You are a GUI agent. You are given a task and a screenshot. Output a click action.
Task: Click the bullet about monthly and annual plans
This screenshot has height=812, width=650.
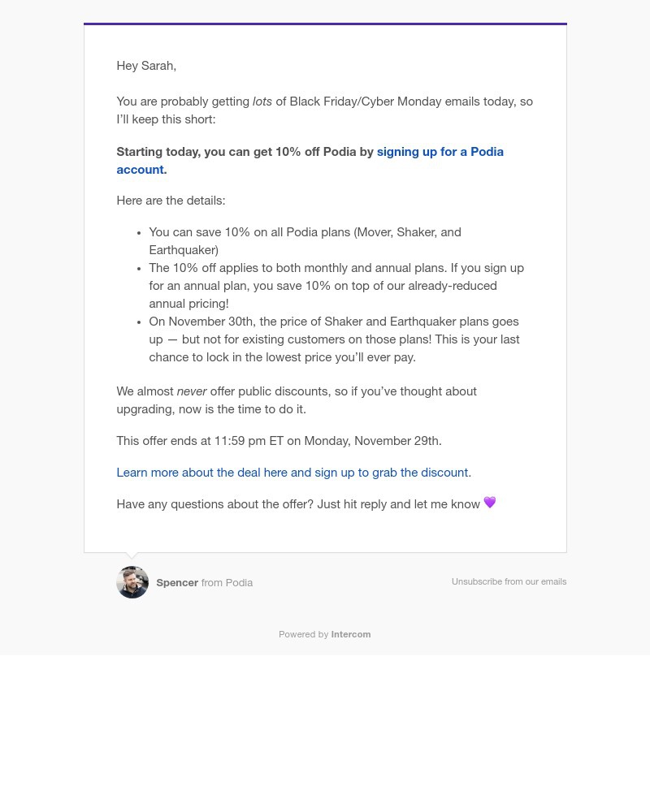[336, 286]
